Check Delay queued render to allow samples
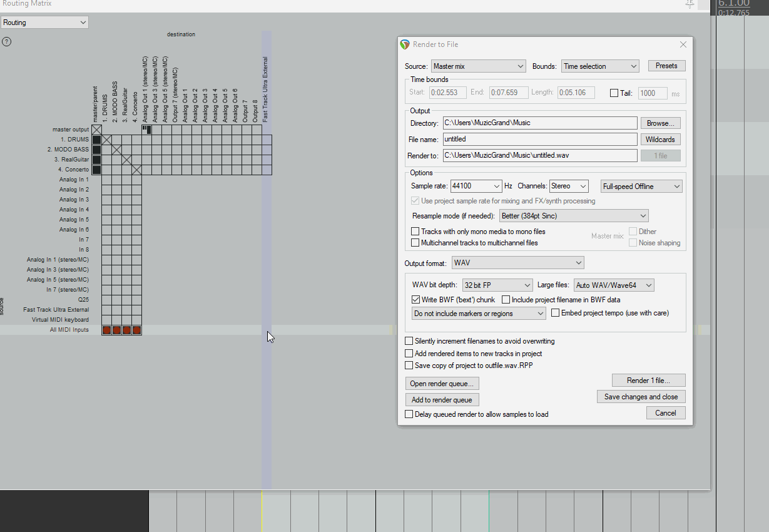The width and height of the screenshot is (769, 532). 409,414
